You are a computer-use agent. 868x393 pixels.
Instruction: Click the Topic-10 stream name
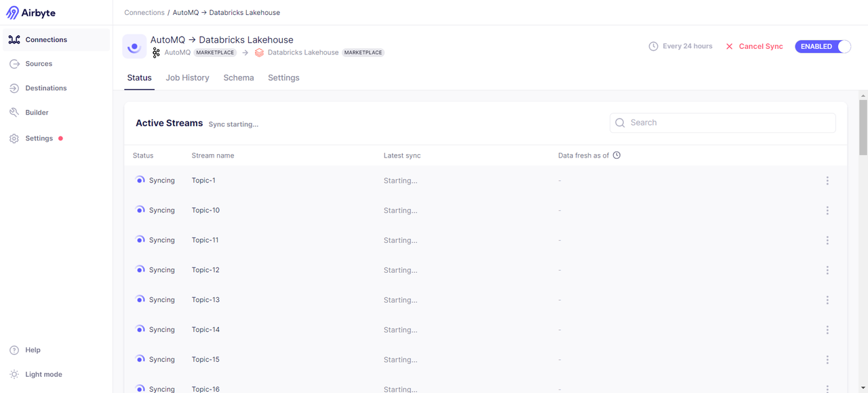[205, 210]
